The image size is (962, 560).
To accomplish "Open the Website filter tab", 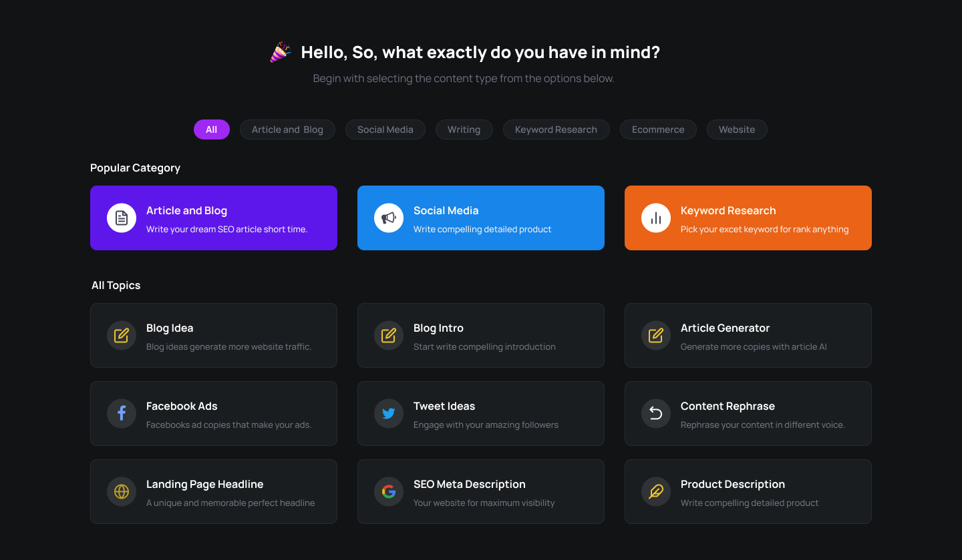I will click(x=737, y=129).
